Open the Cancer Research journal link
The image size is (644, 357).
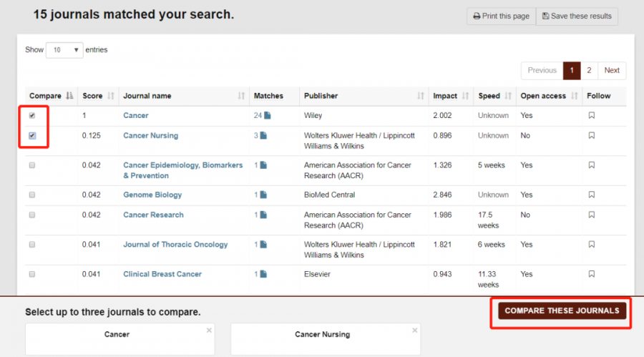pyautogui.click(x=153, y=215)
